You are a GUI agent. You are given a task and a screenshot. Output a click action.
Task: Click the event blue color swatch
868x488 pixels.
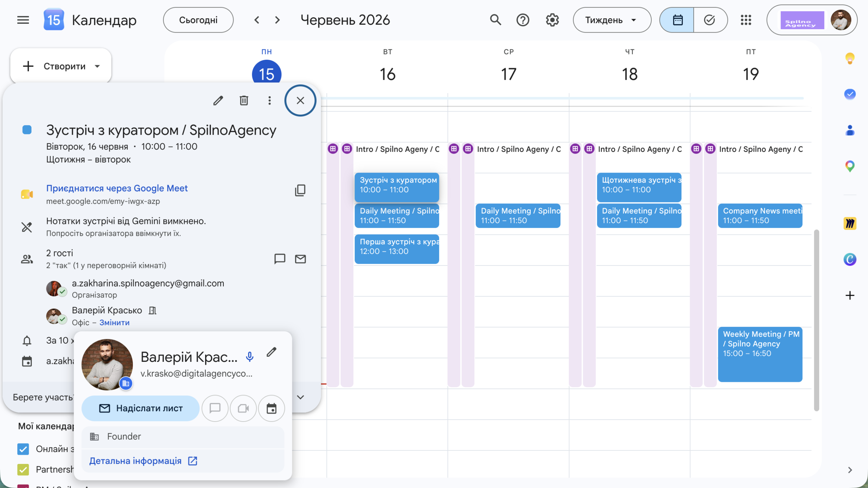click(27, 130)
